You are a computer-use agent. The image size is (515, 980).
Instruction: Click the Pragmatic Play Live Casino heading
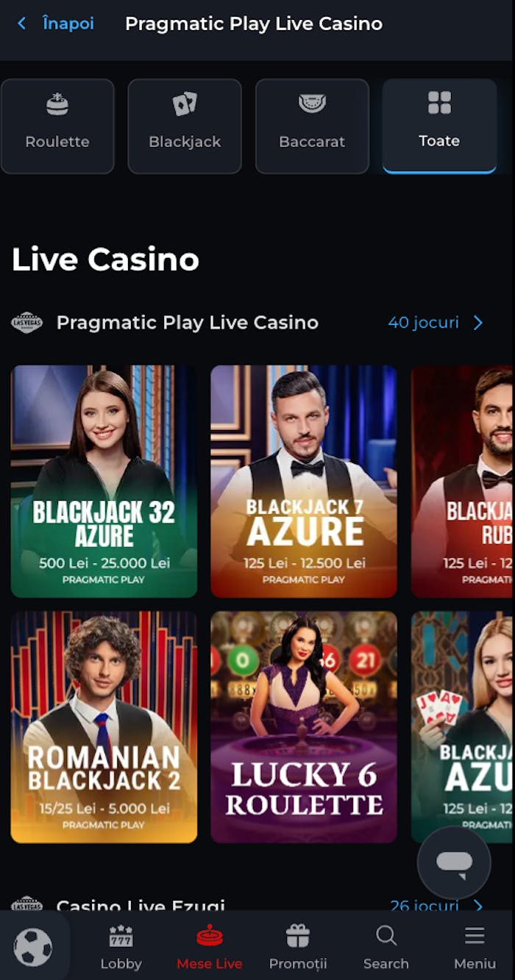pos(188,323)
